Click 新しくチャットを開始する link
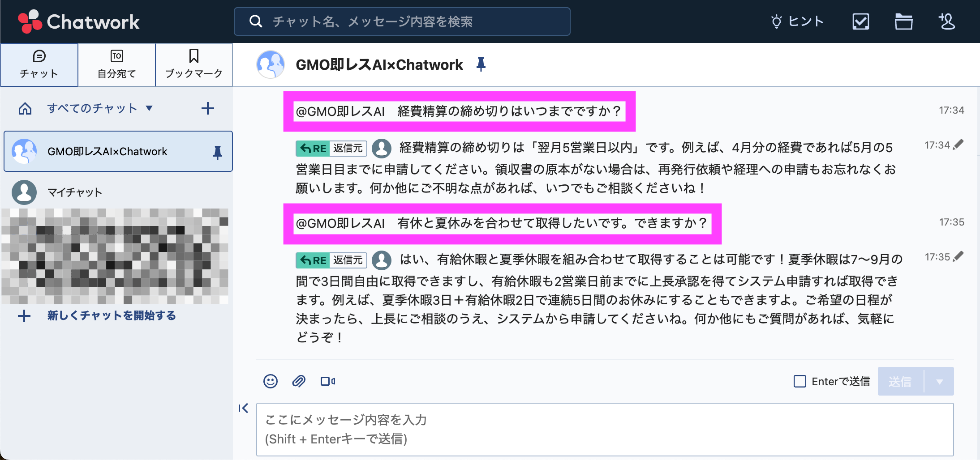The image size is (980, 460). pyautogui.click(x=112, y=315)
